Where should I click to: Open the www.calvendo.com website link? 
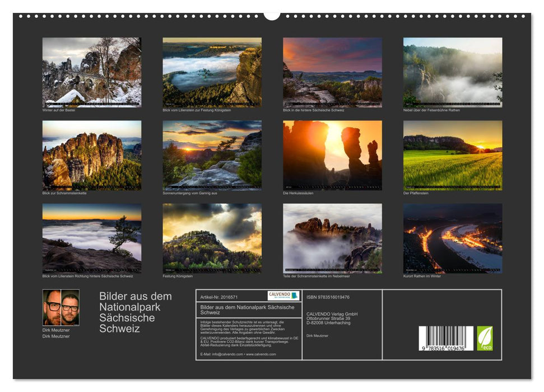[x=261, y=354]
